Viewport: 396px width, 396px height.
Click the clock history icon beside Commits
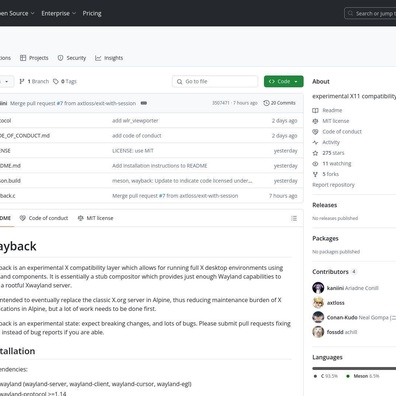coord(266,103)
